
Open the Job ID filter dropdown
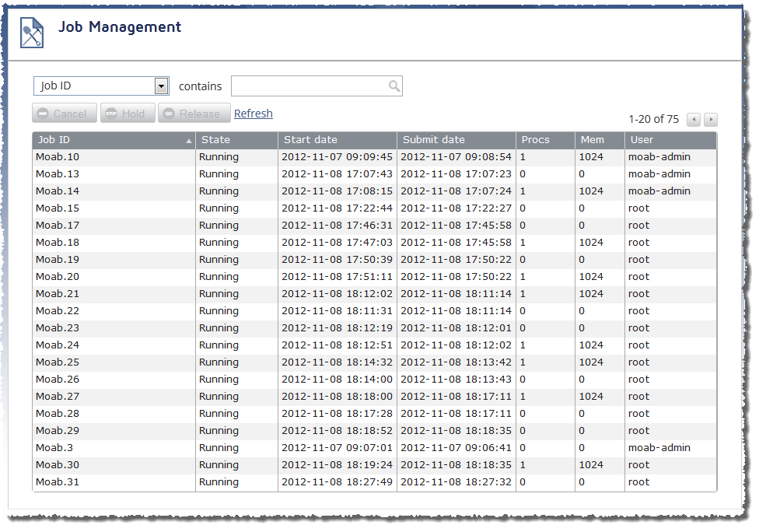(x=101, y=86)
